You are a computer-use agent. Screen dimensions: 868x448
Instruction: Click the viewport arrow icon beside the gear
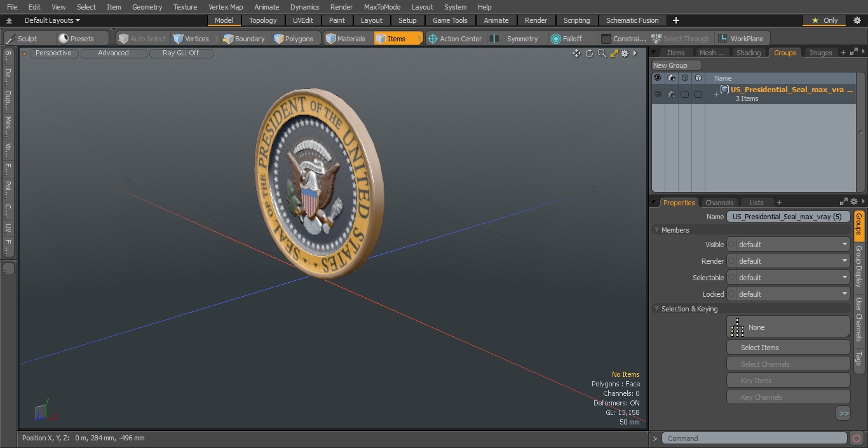pos(635,53)
